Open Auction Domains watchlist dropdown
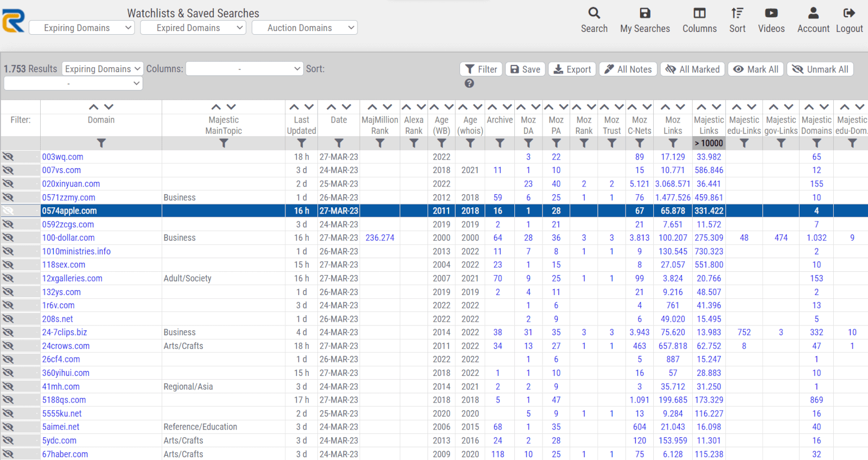The height and width of the screenshot is (460, 868). 305,28
